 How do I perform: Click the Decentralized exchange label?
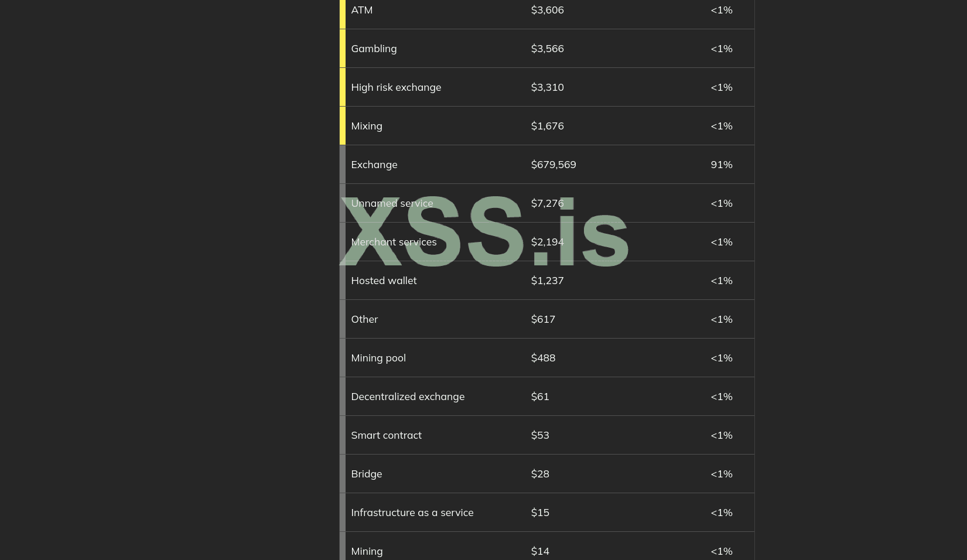click(x=408, y=397)
